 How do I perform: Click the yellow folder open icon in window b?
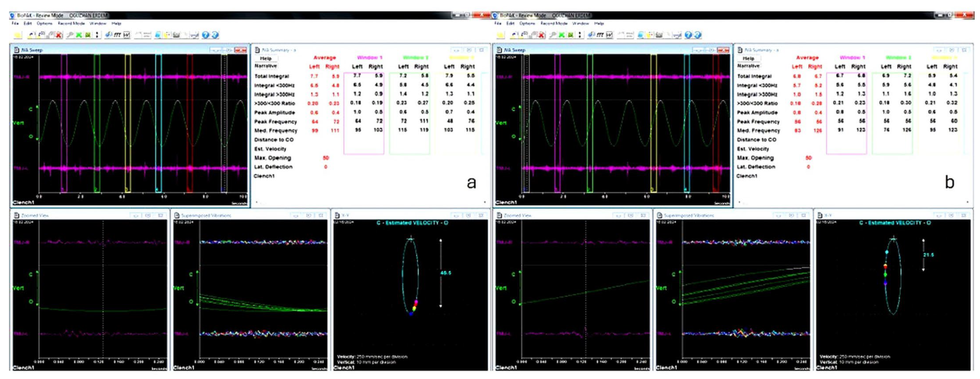(x=501, y=35)
